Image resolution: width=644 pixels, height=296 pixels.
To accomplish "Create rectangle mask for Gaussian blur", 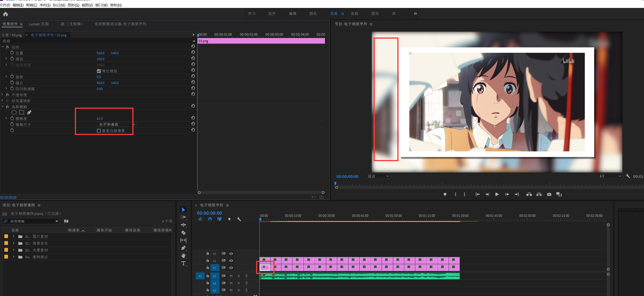I will (x=22, y=112).
